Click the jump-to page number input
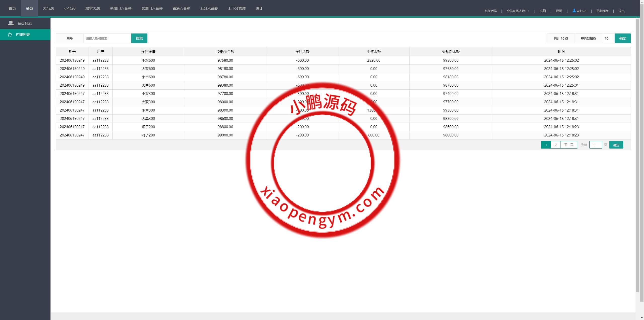Image resolution: width=644 pixels, height=320 pixels. tap(595, 145)
